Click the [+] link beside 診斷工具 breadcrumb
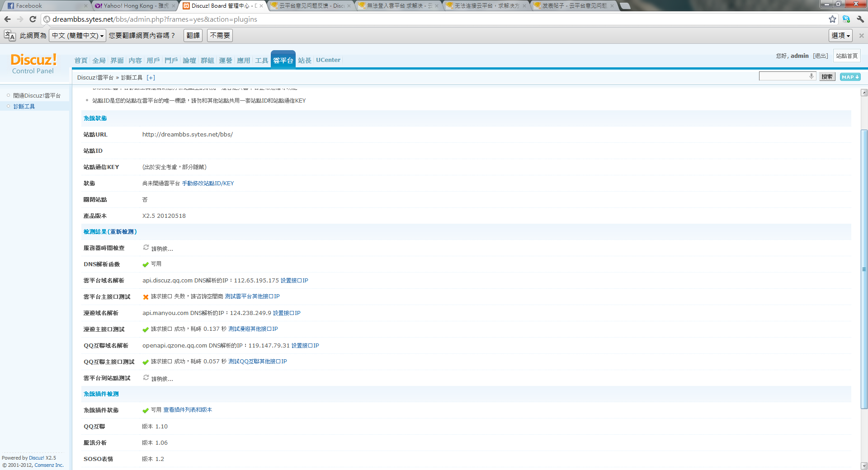The image size is (868, 470). [x=151, y=78]
